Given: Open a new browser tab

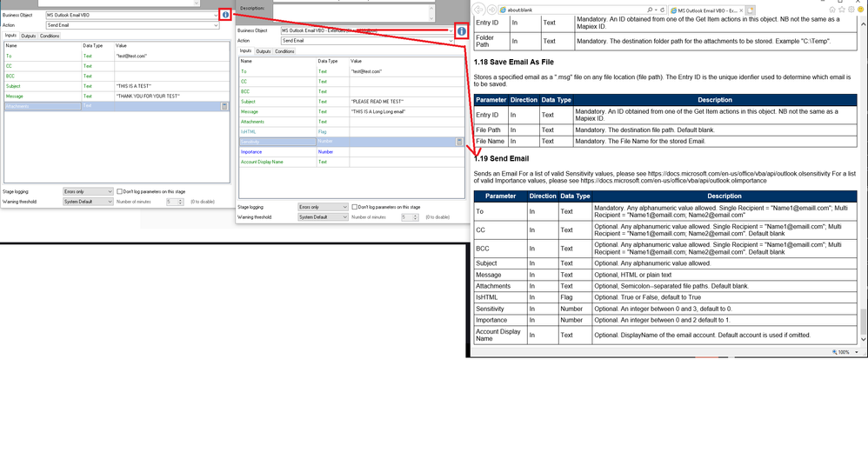Looking at the screenshot, I should tap(750, 10).
